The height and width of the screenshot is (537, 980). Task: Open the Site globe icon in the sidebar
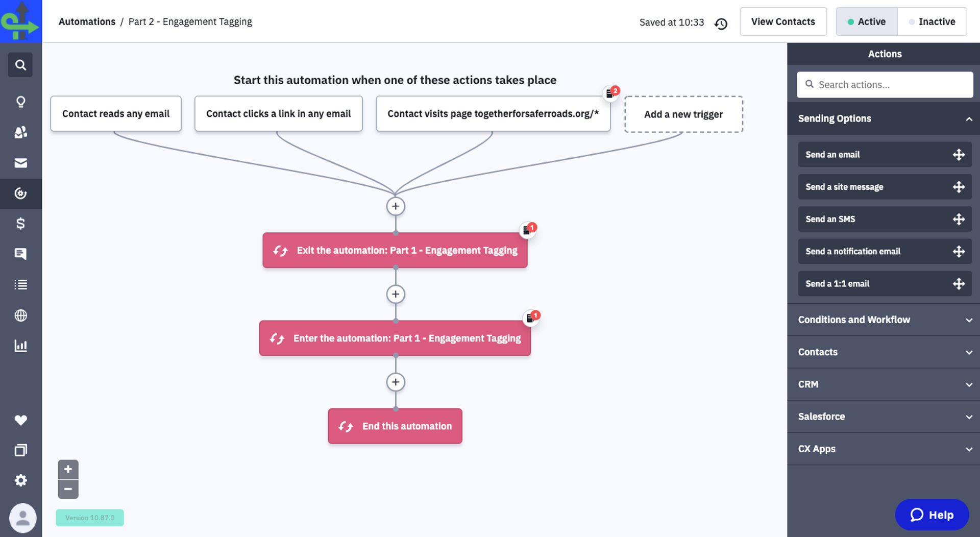tap(20, 315)
